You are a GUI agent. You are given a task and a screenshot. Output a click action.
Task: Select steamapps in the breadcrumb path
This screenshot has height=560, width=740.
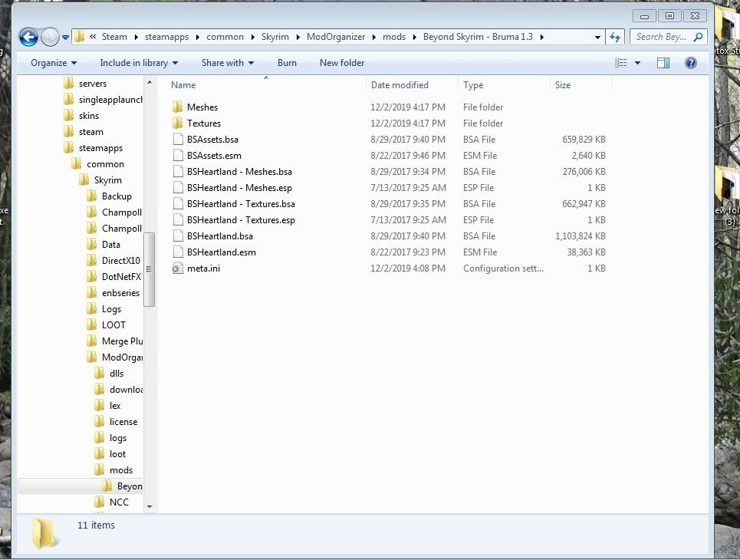pos(166,37)
